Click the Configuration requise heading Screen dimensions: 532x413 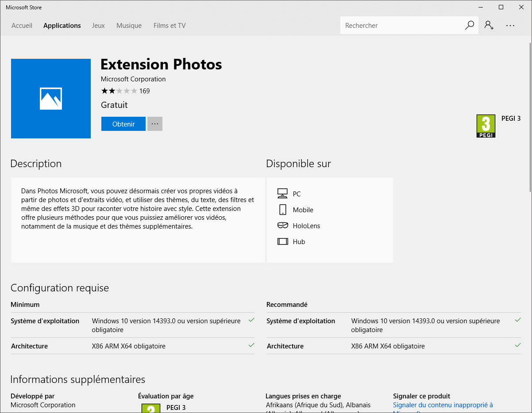(60, 288)
